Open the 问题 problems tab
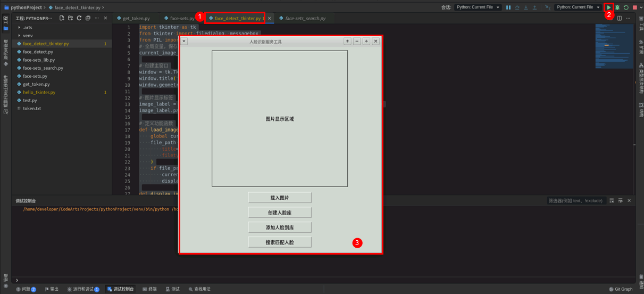644x294 pixels. (x=26, y=289)
